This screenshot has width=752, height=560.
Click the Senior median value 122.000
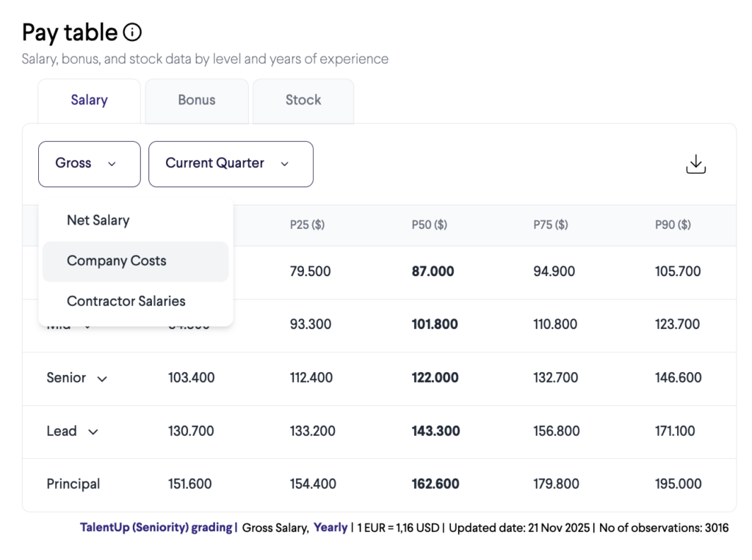pos(435,378)
